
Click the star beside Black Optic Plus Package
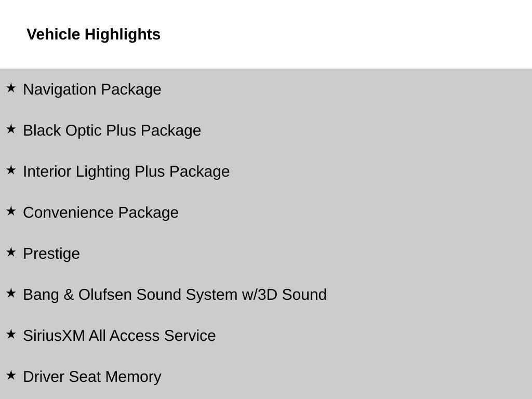(x=11, y=129)
